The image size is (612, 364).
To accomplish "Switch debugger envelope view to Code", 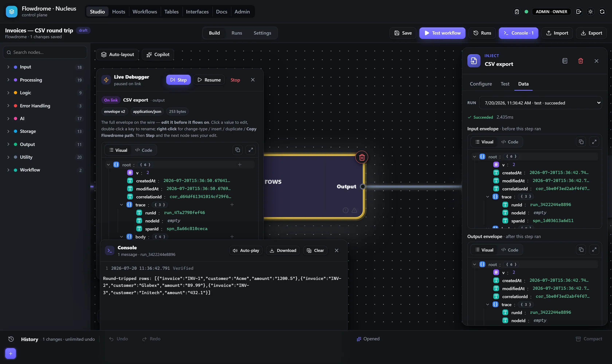I will click(x=144, y=150).
